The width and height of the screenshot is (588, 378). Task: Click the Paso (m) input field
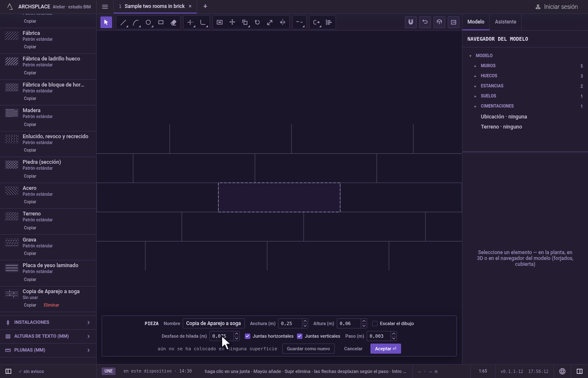(379, 336)
